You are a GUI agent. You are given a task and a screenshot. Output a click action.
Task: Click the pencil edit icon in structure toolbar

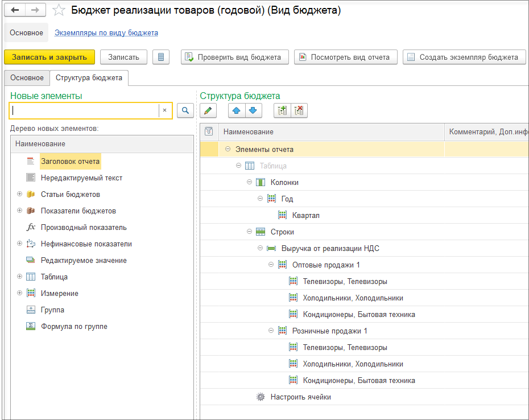tap(208, 110)
